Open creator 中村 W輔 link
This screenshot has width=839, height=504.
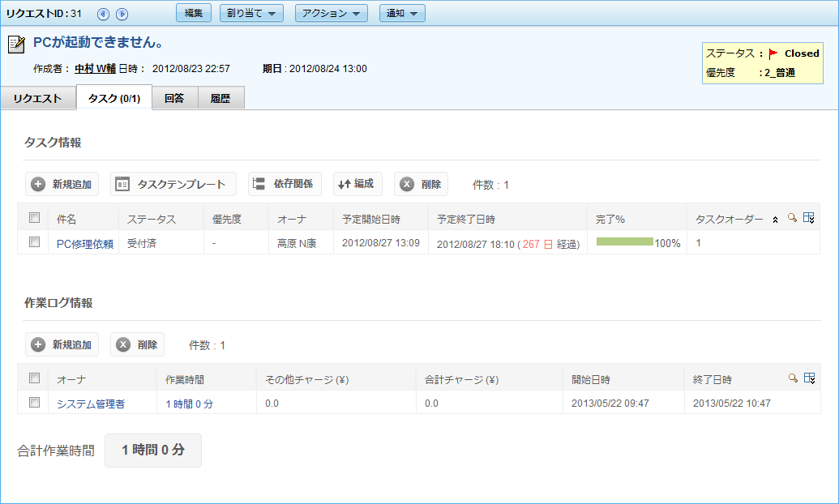95,69
